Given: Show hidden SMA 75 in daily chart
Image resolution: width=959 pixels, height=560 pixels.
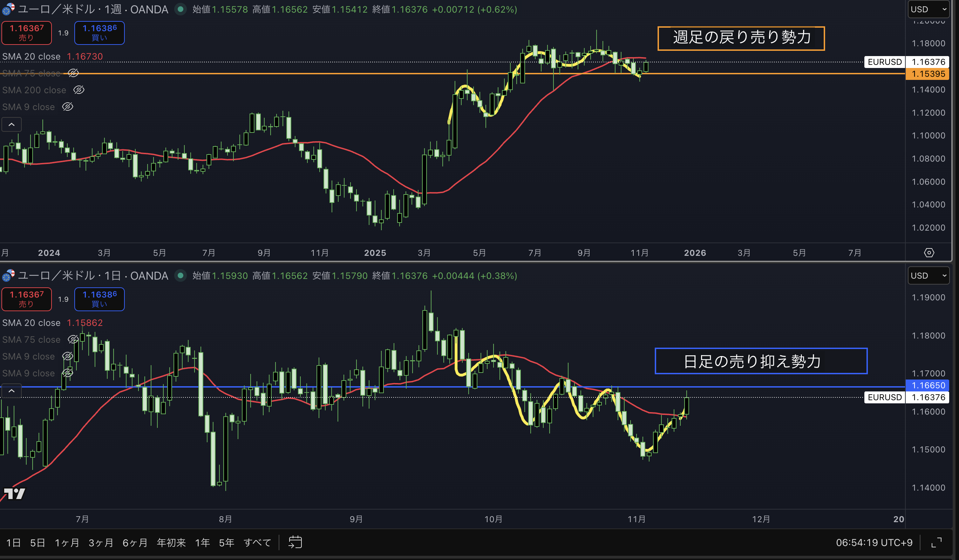Looking at the screenshot, I should click(73, 339).
